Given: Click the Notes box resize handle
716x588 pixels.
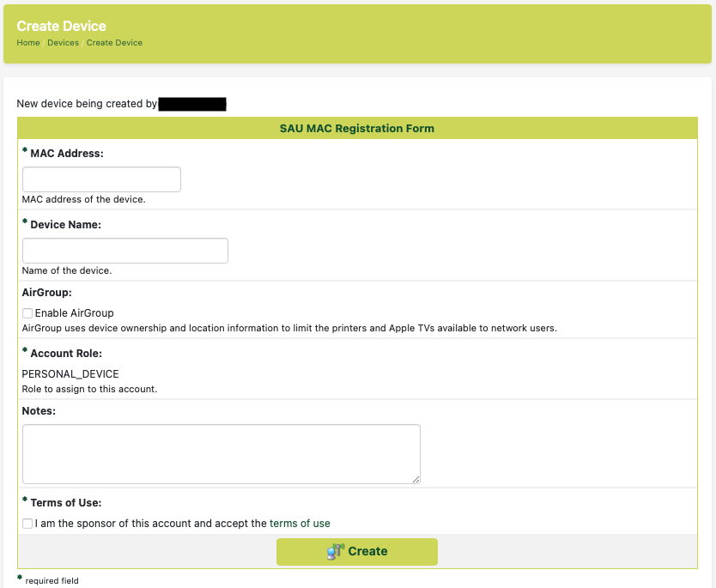Looking at the screenshot, I should 416,480.
